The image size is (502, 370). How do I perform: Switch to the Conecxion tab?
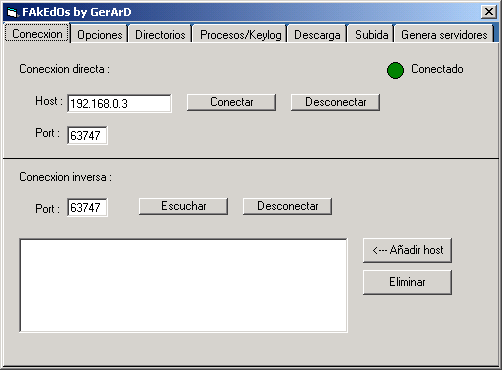[37, 33]
